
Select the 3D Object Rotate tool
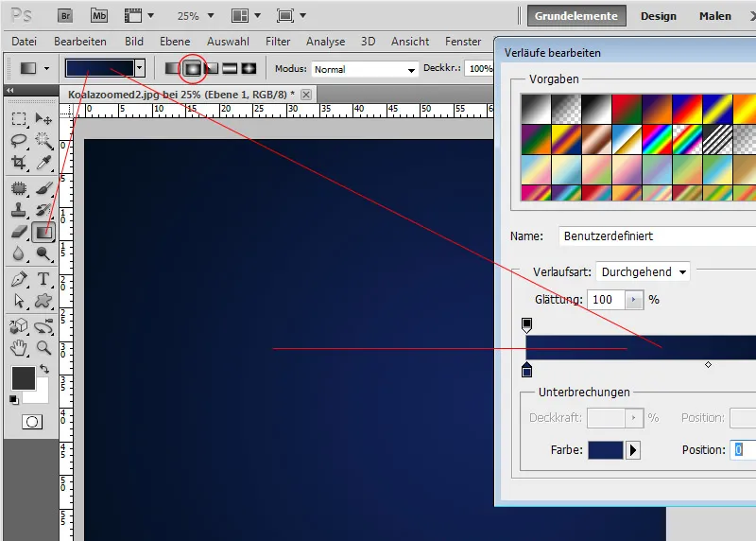[x=19, y=326]
